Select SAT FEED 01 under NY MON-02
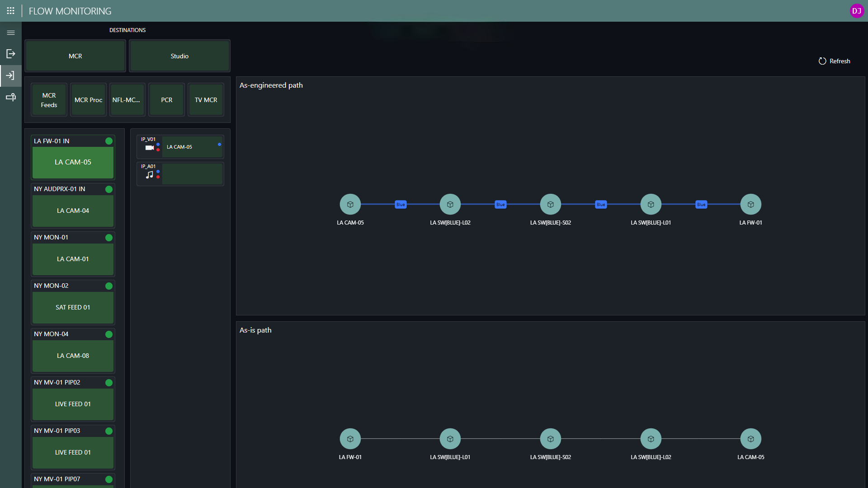The image size is (868, 488). [x=73, y=307]
